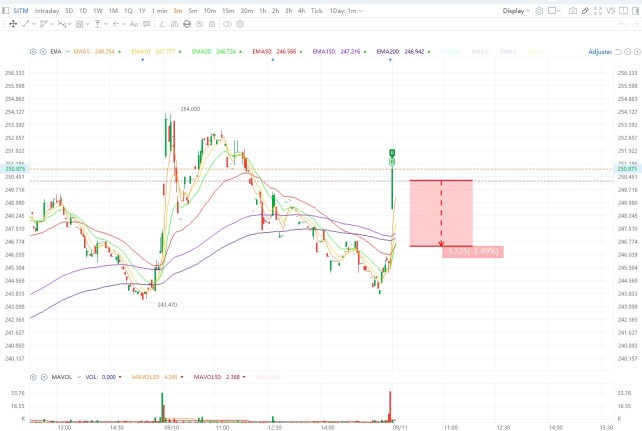This screenshot has height=431, width=642.
Task: Click the SITM ticker symbol
Action: point(20,11)
